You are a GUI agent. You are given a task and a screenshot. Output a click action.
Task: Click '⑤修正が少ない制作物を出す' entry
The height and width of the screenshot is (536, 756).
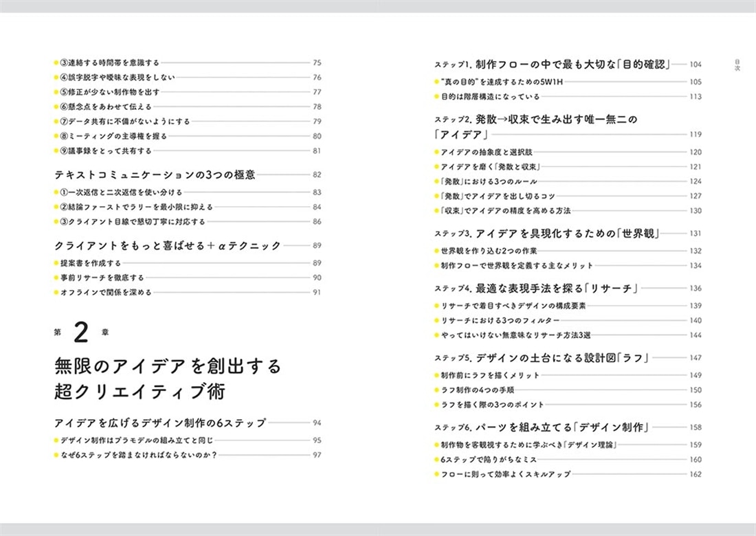click(109, 92)
